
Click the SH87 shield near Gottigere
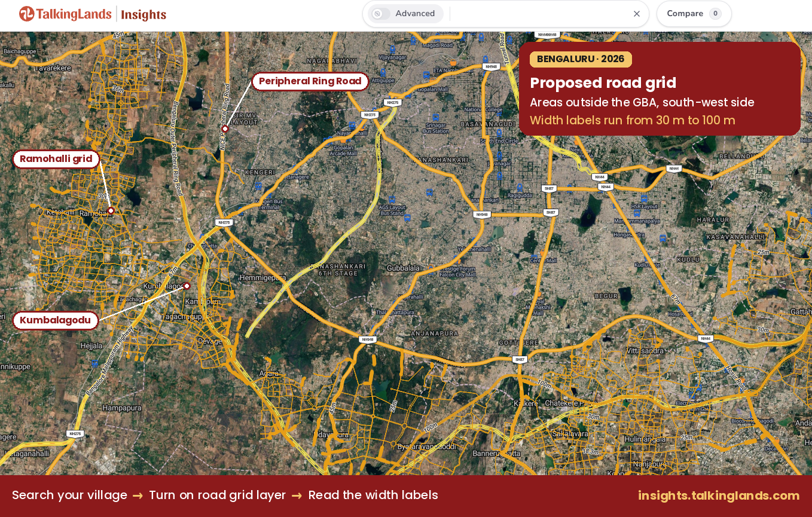point(520,359)
